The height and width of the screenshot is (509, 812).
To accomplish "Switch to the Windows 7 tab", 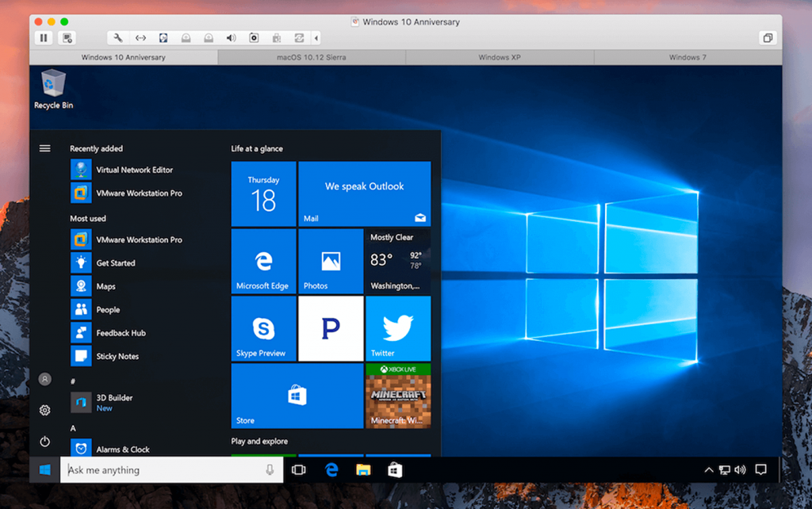I will point(688,57).
